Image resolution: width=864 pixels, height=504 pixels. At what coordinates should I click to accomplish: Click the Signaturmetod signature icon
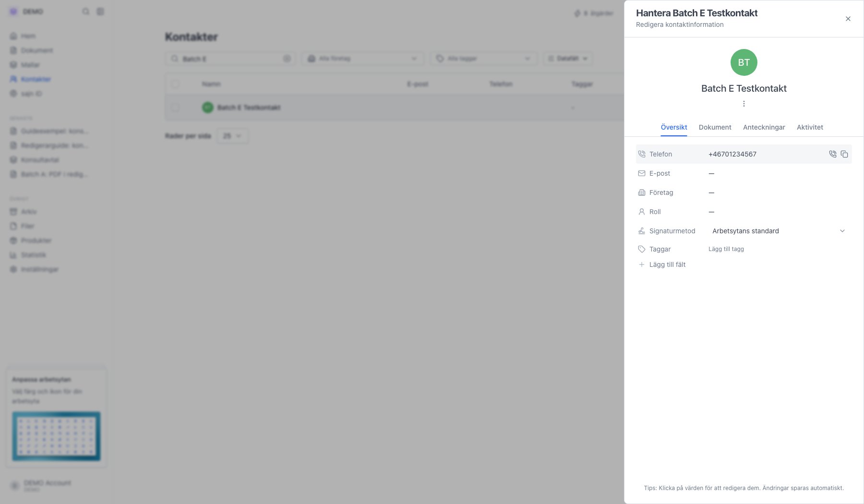641,231
